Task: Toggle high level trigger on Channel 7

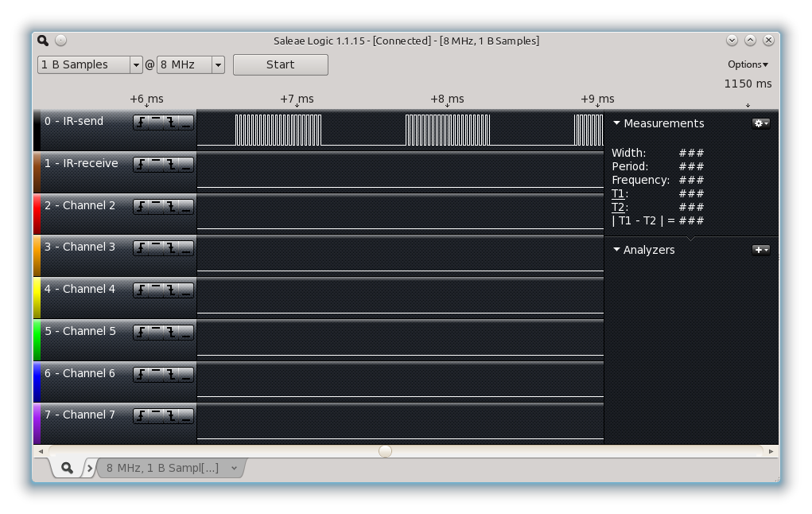Action: click(156, 416)
